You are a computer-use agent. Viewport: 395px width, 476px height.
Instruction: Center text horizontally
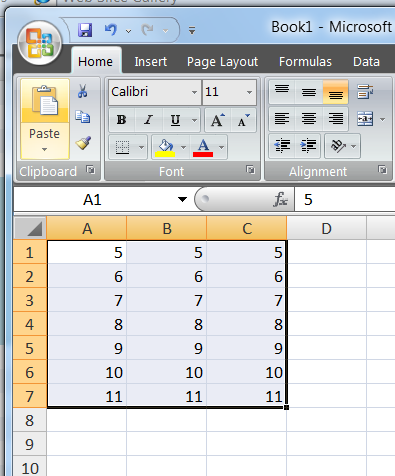click(x=309, y=119)
